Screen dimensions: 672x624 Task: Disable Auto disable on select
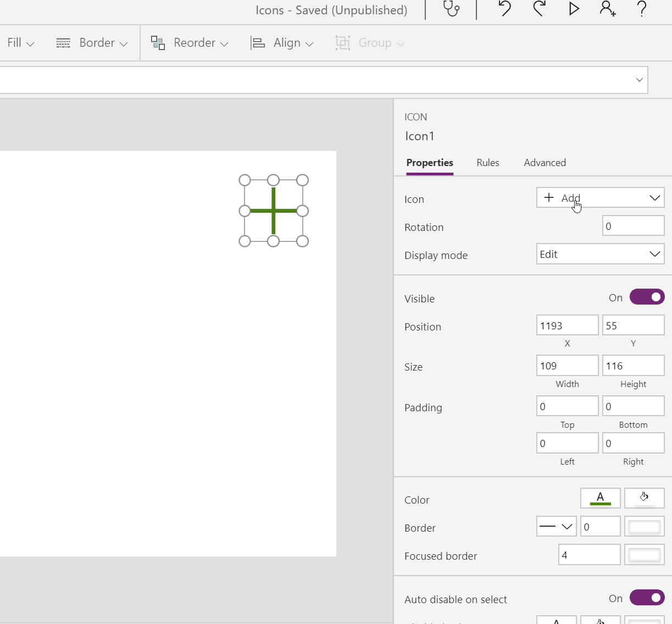tap(647, 598)
